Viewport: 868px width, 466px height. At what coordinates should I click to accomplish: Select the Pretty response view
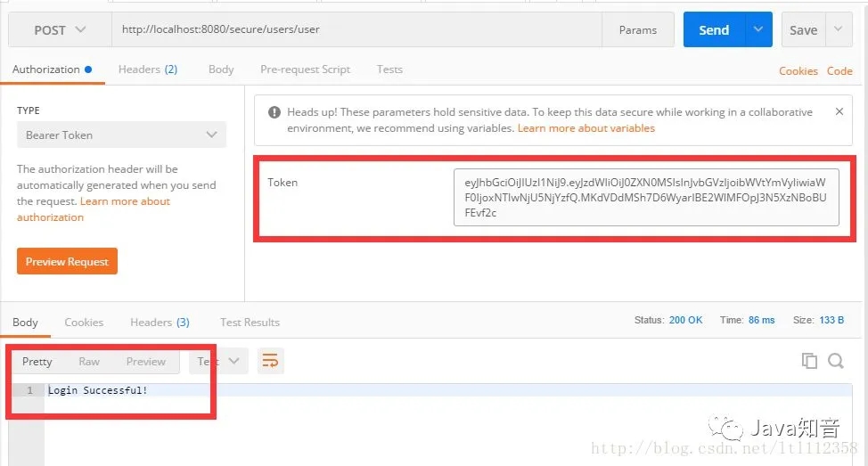[x=37, y=362]
